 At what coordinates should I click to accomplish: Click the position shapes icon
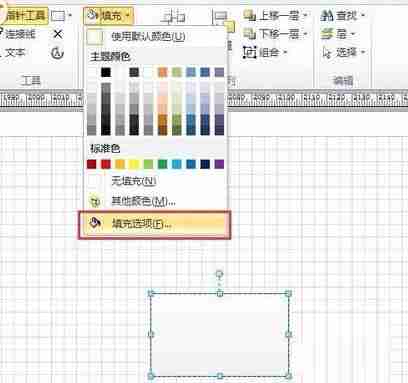pos(220,17)
